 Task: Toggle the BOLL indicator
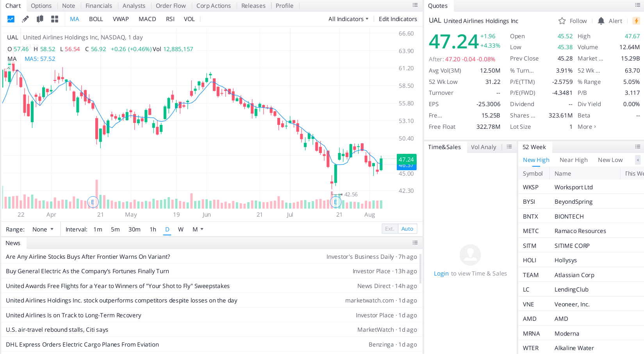tap(96, 19)
